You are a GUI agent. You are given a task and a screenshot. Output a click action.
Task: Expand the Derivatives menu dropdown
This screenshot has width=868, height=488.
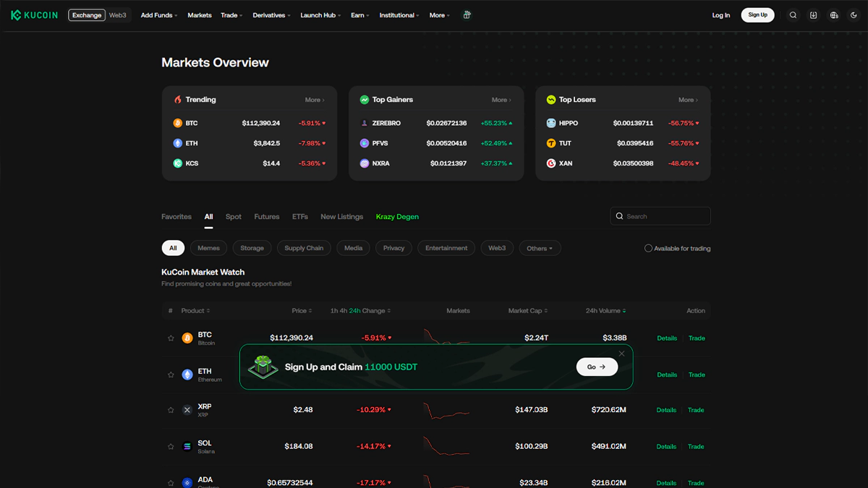(x=271, y=15)
